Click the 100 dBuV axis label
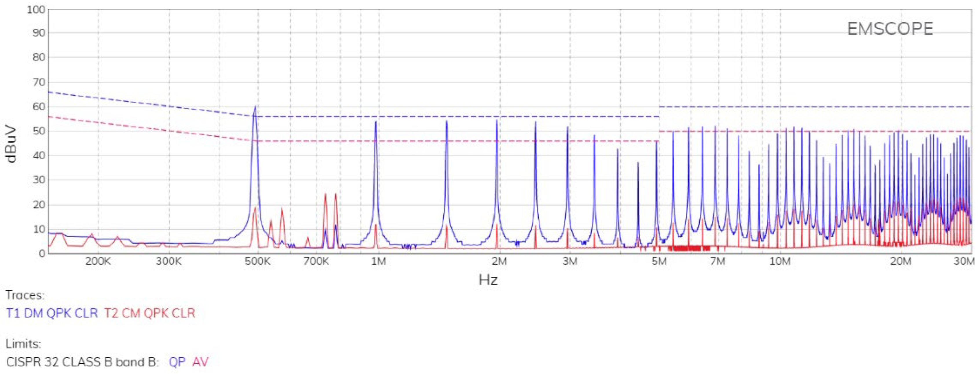Viewport: 980px width, 374px height. coord(36,10)
